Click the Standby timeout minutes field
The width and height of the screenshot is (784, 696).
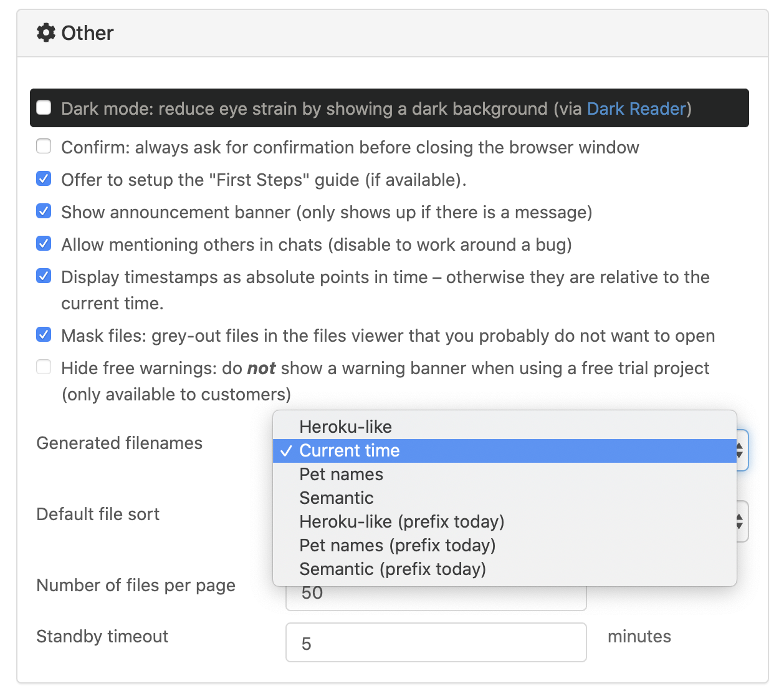tap(436, 643)
